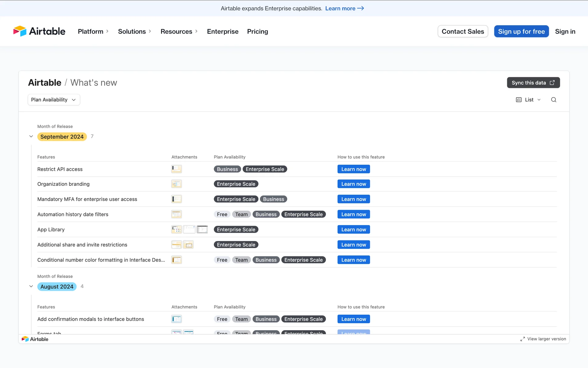
Task: Click the Sign in link
Action: [565, 31]
